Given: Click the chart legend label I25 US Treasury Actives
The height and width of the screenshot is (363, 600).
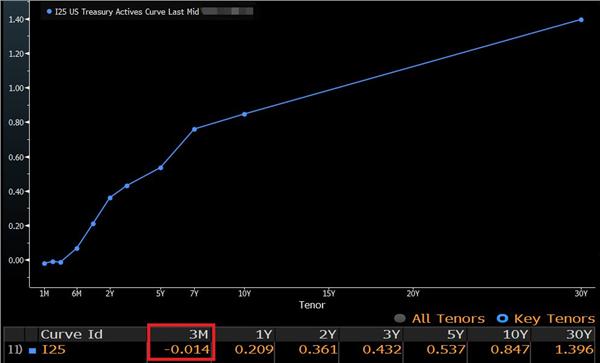Looking at the screenshot, I should click(127, 12).
